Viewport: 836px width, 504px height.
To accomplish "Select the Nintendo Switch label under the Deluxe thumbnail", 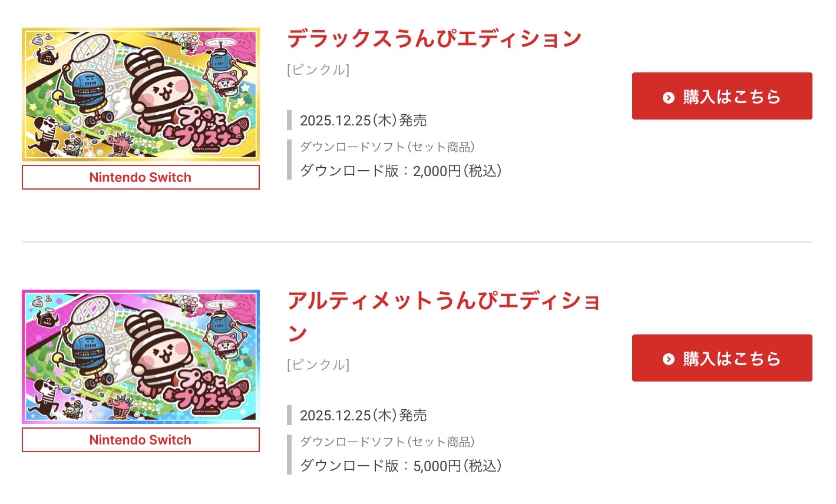I will click(141, 177).
